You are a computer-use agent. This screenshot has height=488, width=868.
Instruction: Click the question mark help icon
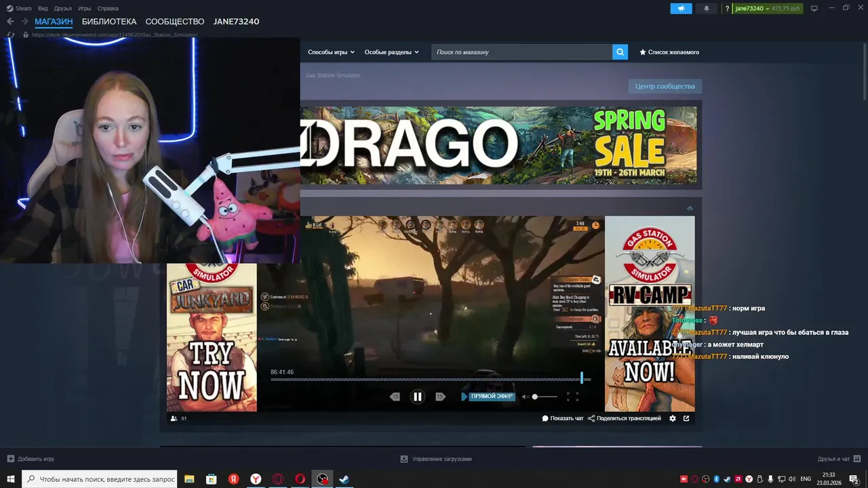point(727,8)
